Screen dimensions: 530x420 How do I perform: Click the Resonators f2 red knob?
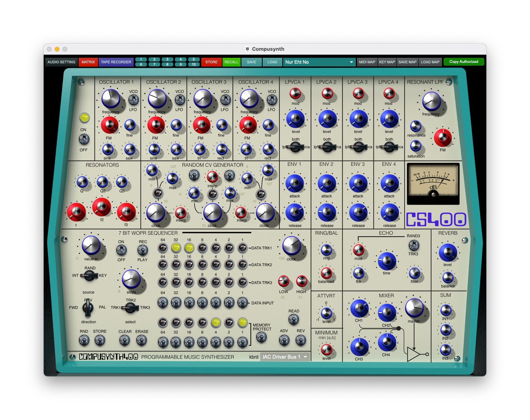pos(101,207)
